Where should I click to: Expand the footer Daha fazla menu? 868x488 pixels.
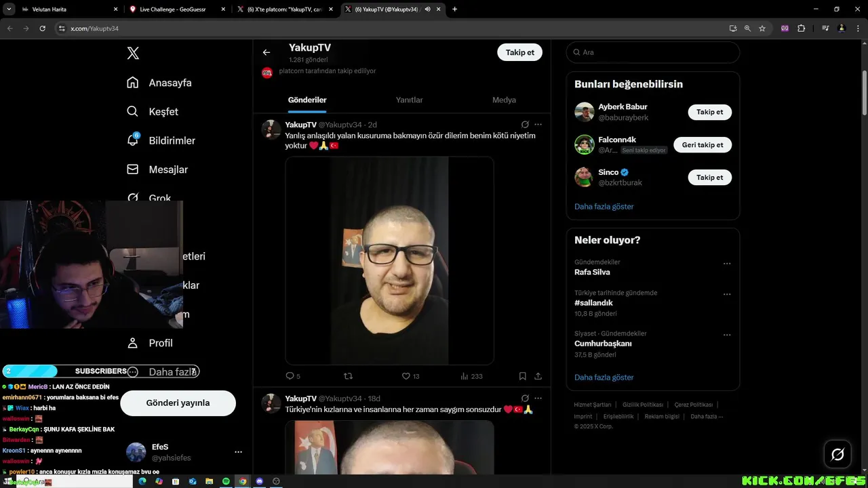[x=707, y=416]
